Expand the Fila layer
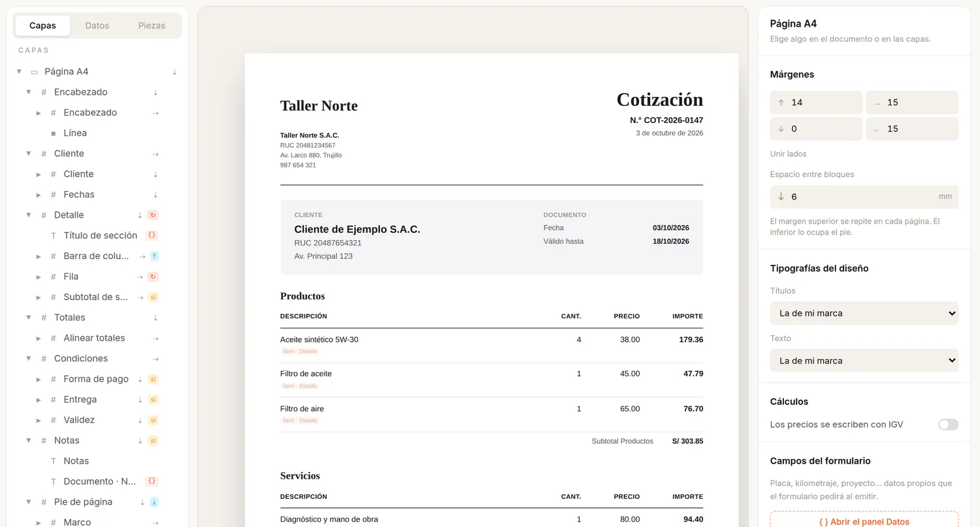The image size is (980, 527). click(x=39, y=277)
